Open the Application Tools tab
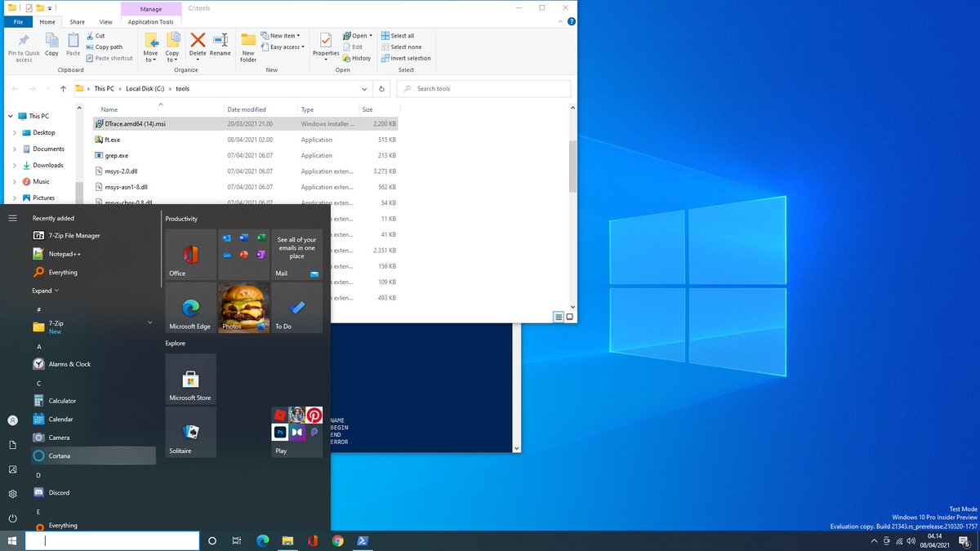This screenshot has width=980, height=551. click(150, 22)
